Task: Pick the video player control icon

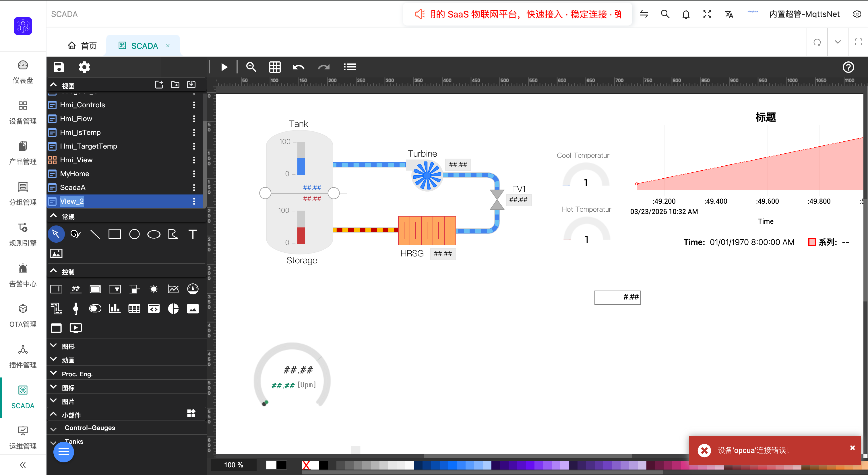Action: (75, 328)
